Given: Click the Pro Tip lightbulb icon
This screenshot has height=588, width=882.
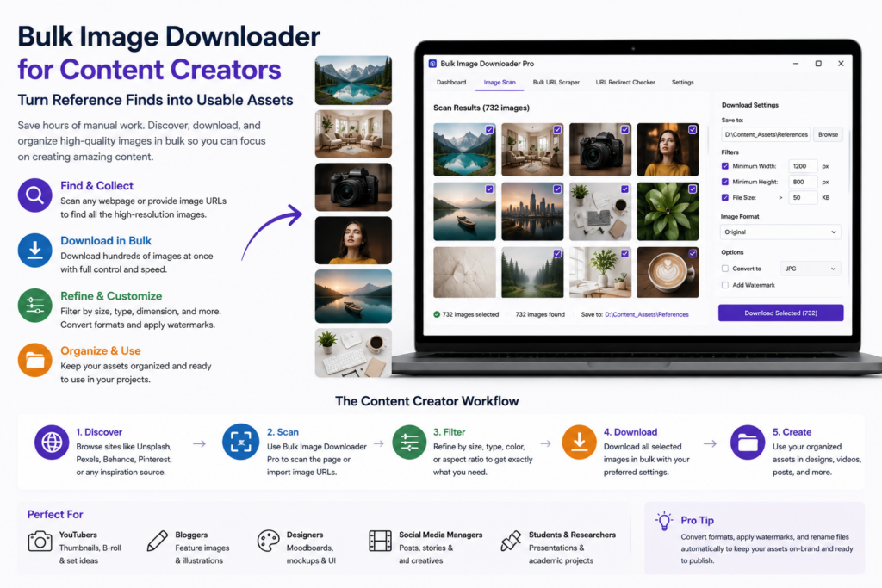Looking at the screenshot, I should [664, 521].
